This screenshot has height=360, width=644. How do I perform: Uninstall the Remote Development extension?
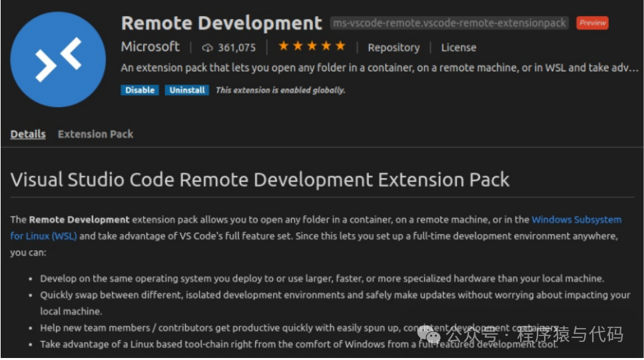[x=187, y=90]
